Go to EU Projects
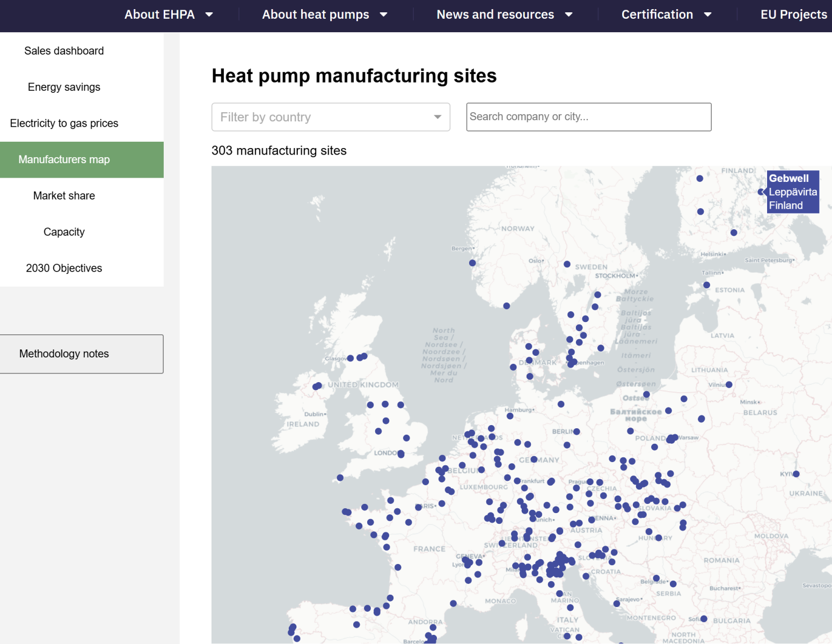Viewport: 832px width, 644px height. pos(793,15)
